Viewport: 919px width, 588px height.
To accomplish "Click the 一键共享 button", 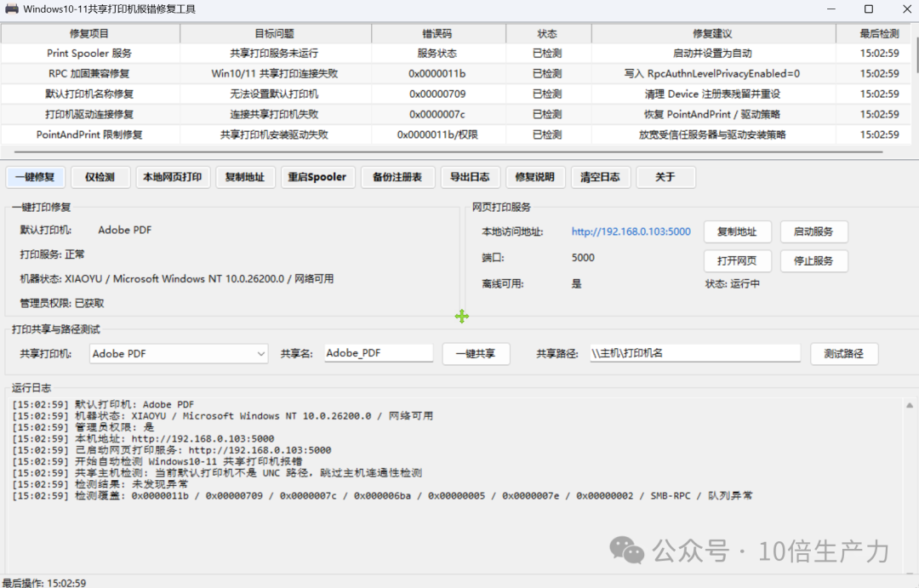I will pyautogui.click(x=476, y=353).
